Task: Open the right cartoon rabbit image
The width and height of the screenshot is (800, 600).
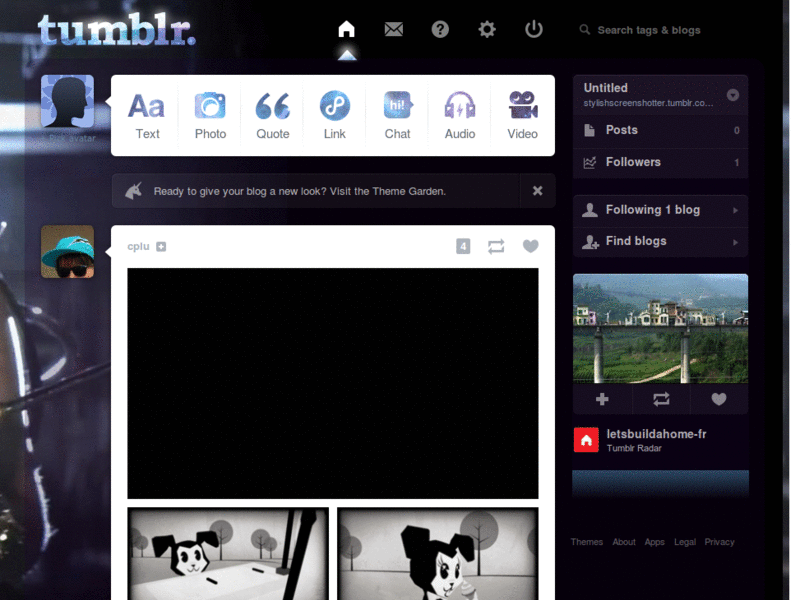Action: (438, 554)
